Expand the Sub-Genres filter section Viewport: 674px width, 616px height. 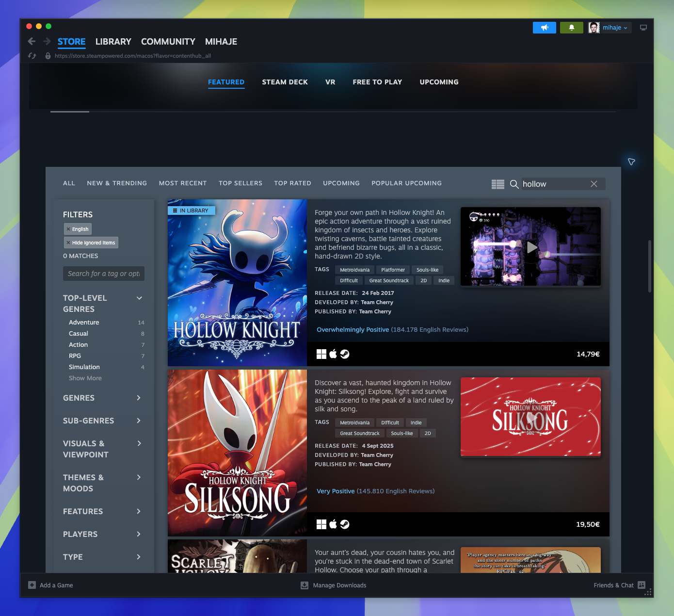click(138, 421)
